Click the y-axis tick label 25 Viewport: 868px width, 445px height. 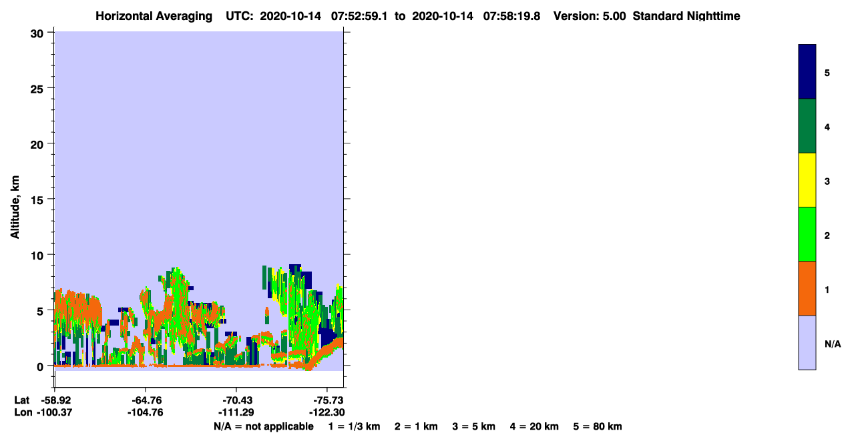[x=39, y=88]
